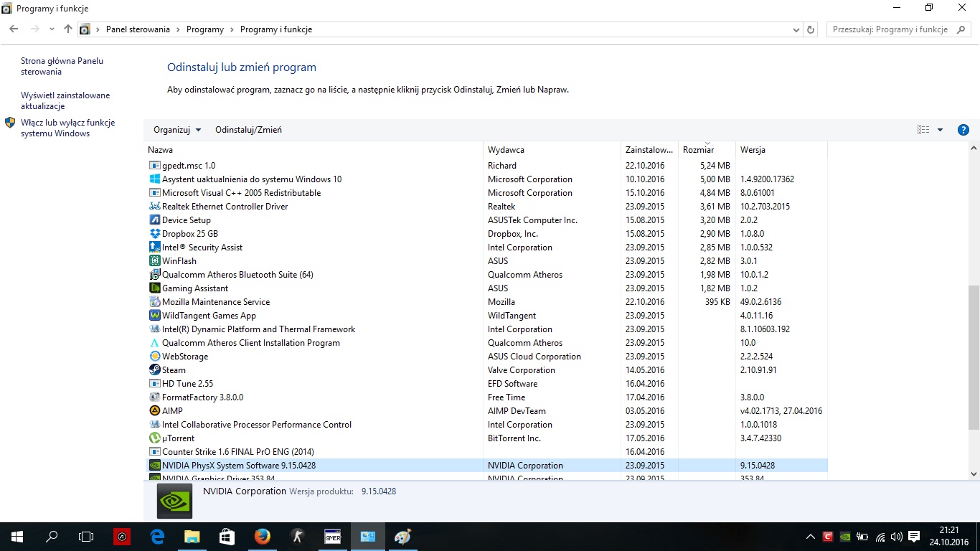Show hidden tray icons chevron
The height and width of the screenshot is (551, 980).
[x=811, y=537]
